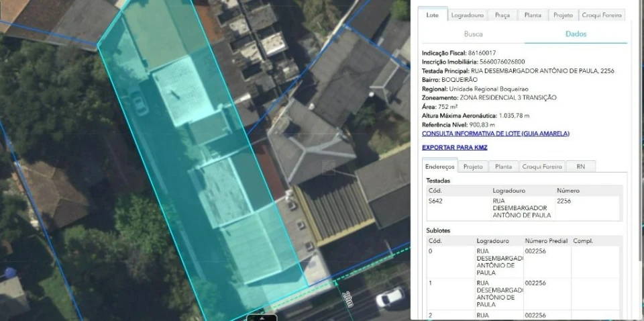Click the 2256 number cell in Testadas

[x=588, y=208]
